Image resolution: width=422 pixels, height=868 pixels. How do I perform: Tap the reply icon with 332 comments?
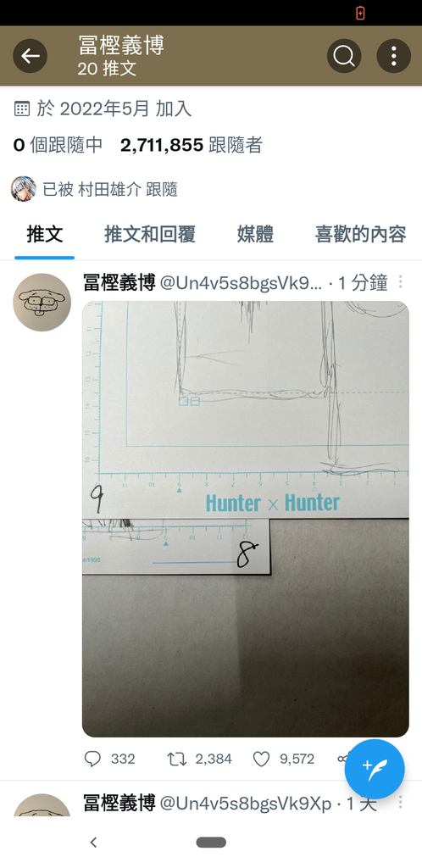pos(92,759)
